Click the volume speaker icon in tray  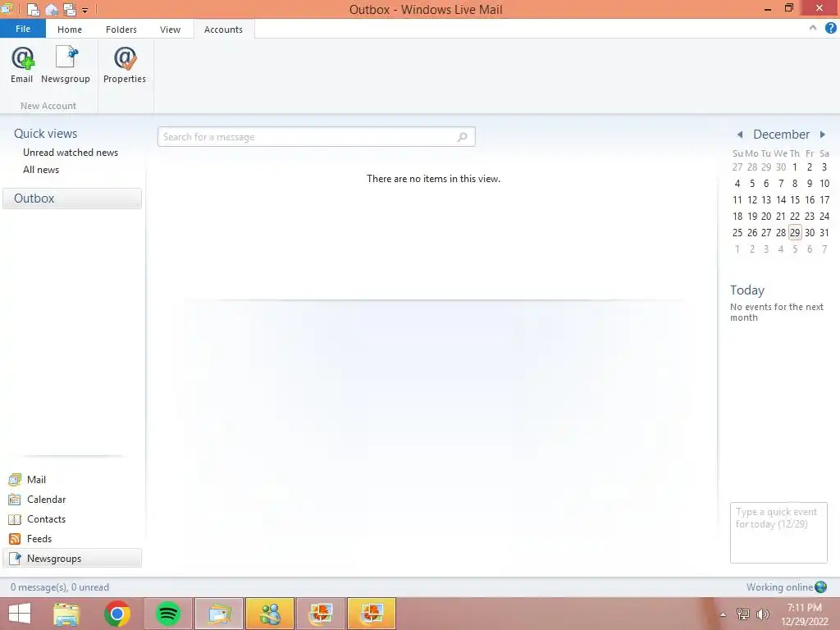tap(763, 614)
